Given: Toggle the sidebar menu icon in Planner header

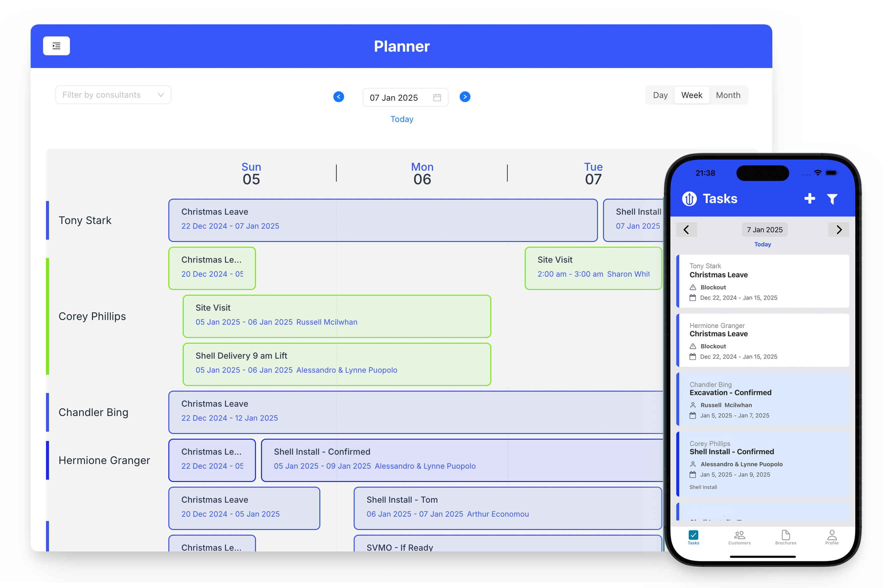Looking at the screenshot, I should coord(56,46).
